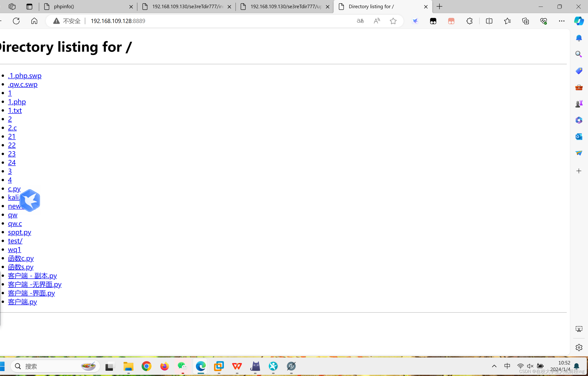Viewport: 588px width, 376px height.
Task: Open the 1.php file link
Action: [17, 102]
